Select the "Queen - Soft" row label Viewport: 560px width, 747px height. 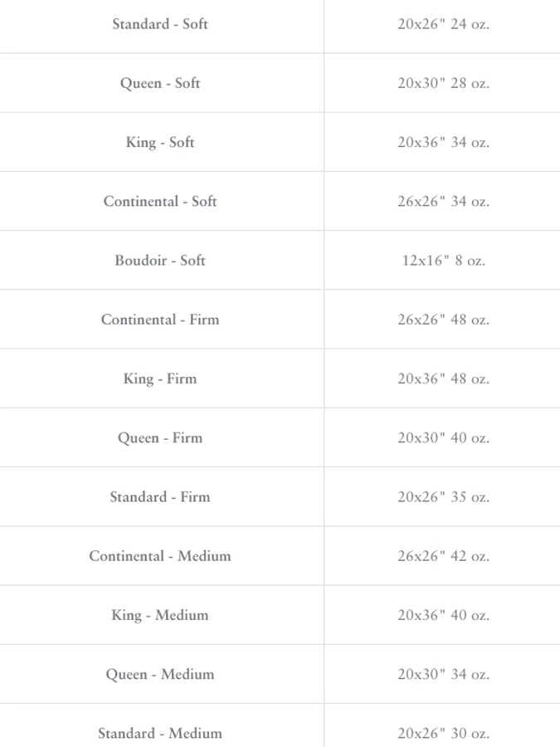click(160, 83)
